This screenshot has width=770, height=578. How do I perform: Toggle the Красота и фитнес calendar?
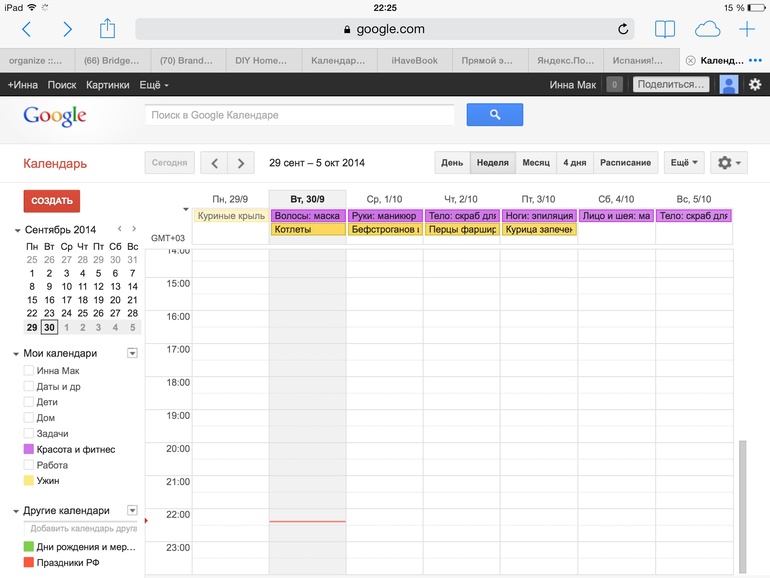click(29, 450)
